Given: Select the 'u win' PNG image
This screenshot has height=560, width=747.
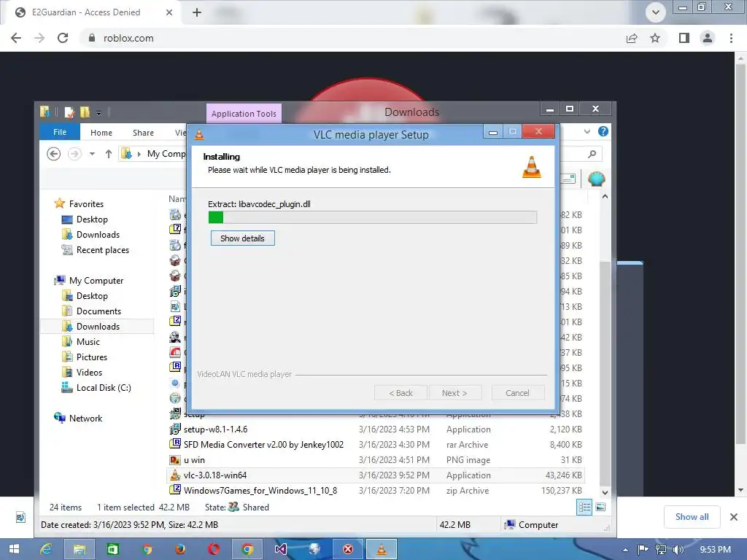Looking at the screenshot, I should [376, 460].
